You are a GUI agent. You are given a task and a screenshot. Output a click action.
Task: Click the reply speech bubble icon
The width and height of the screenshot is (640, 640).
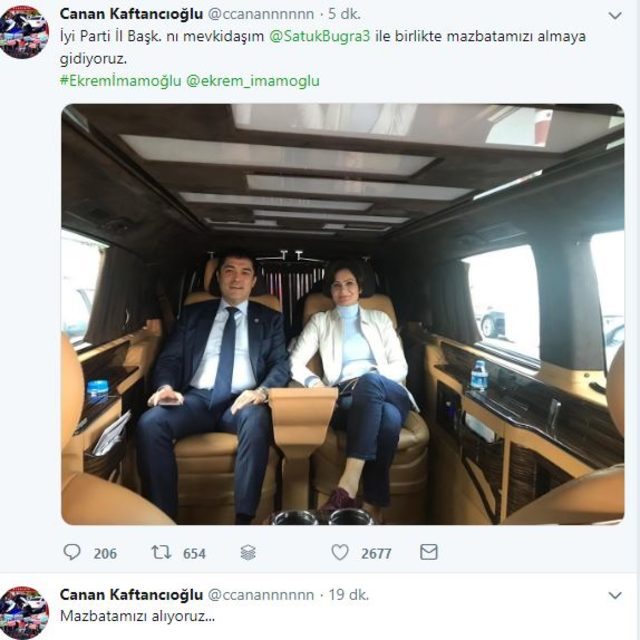pyautogui.click(x=72, y=552)
